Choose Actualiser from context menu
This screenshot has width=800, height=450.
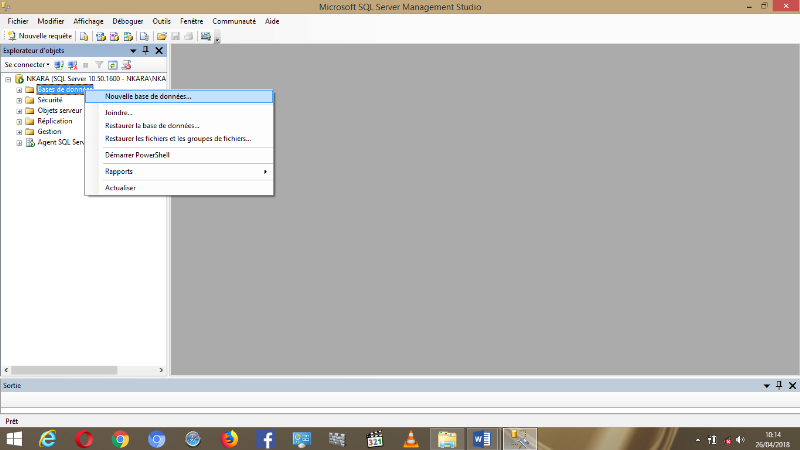coord(179,188)
